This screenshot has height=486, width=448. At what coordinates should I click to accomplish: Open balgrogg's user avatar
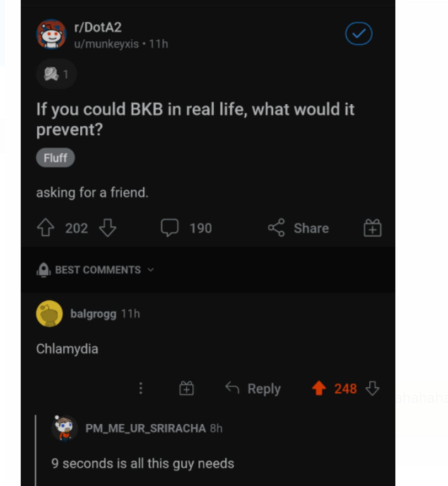click(x=49, y=314)
